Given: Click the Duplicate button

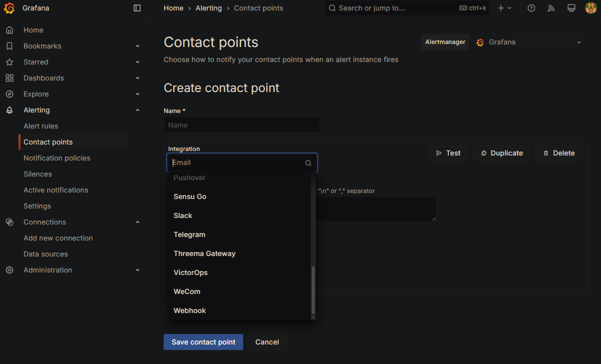Looking at the screenshot, I should tap(502, 153).
